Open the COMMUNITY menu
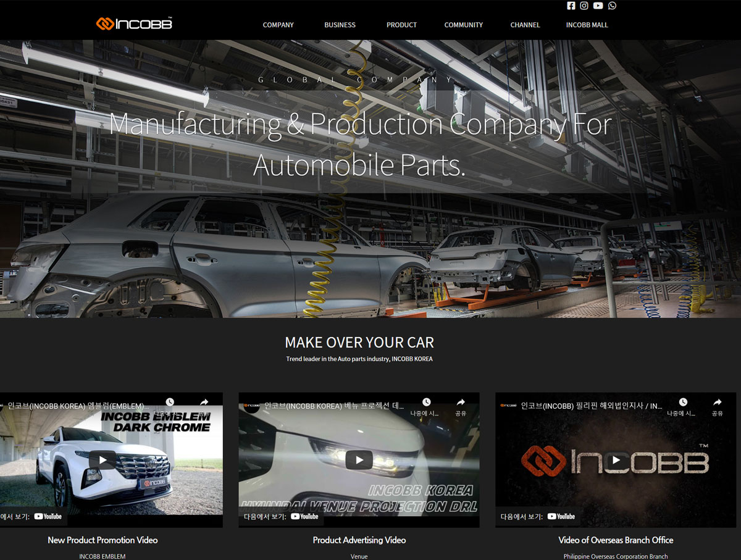Viewport: 741px width, 560px height. pos(464,25)
